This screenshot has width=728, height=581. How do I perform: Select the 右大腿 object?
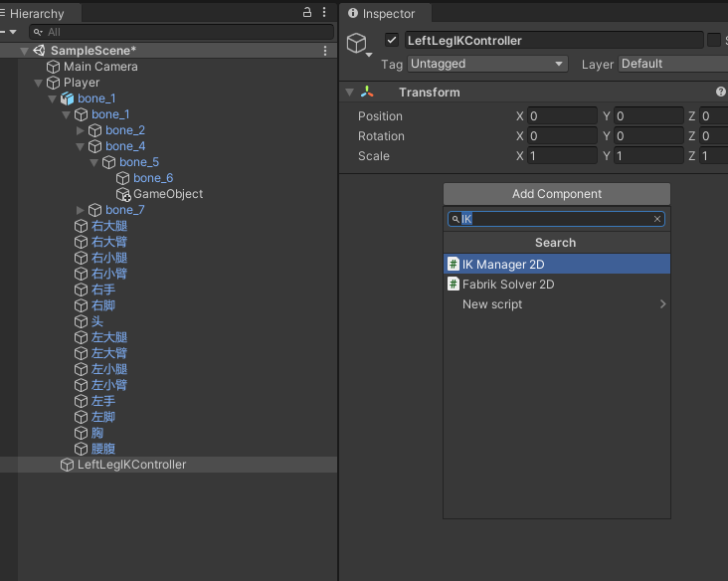(109, 226)
